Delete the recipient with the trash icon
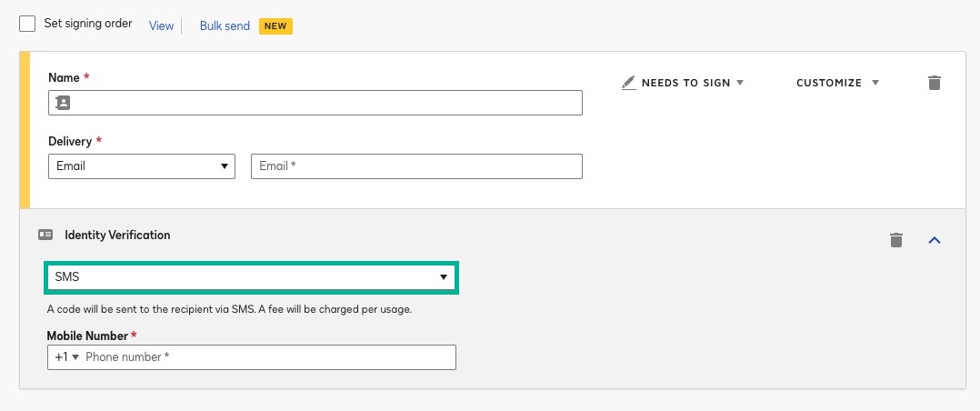980x411 pixels. (934, 83)
